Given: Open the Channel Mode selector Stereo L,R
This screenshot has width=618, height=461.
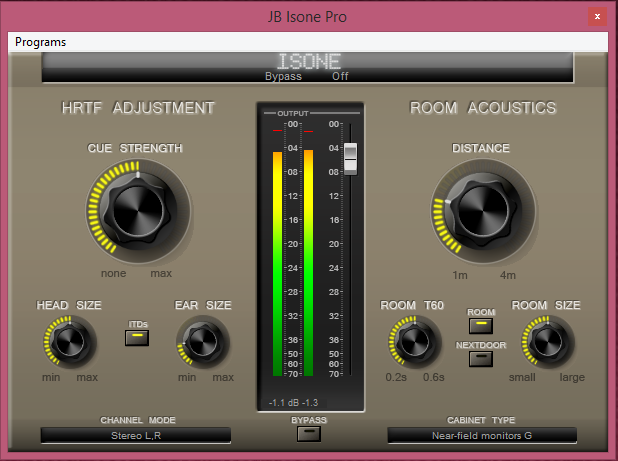Looking at the screenshot, I should click(x=136, y=435).
